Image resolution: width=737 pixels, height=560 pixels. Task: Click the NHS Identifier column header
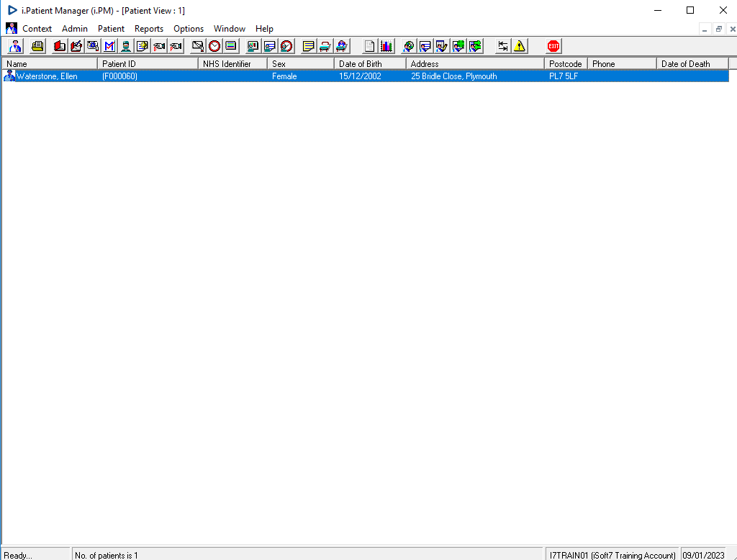232,63
